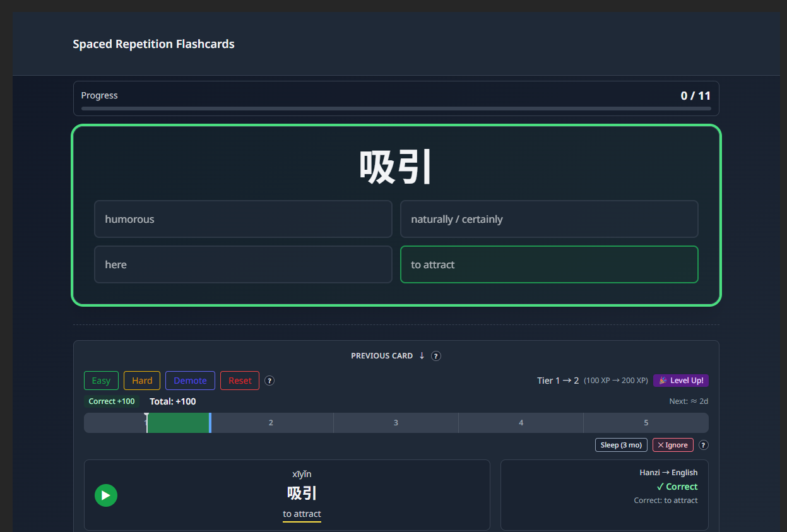Viewport: 787px width, 532px height.
Task: Click the underlined 'to attract' text below 吸引
Action: (302, 514)
